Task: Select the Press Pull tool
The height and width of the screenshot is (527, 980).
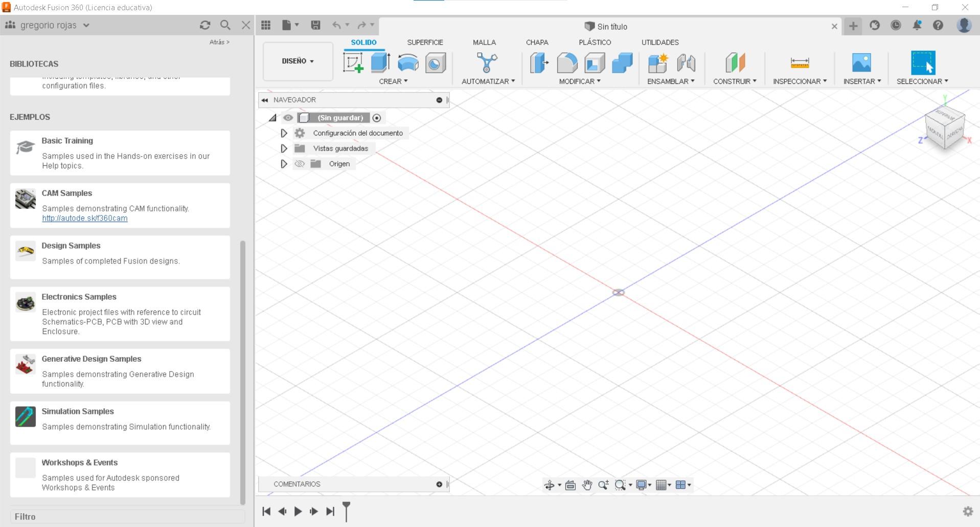Action: 539,63
